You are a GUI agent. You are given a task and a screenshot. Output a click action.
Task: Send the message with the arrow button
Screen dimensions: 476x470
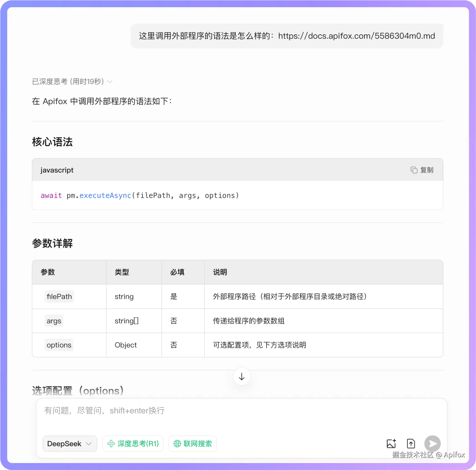(x=433, y=443)
